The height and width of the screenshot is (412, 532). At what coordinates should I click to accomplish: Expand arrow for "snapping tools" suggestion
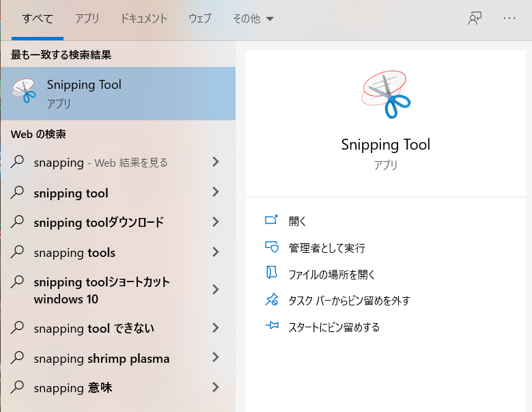pos(216,251)
